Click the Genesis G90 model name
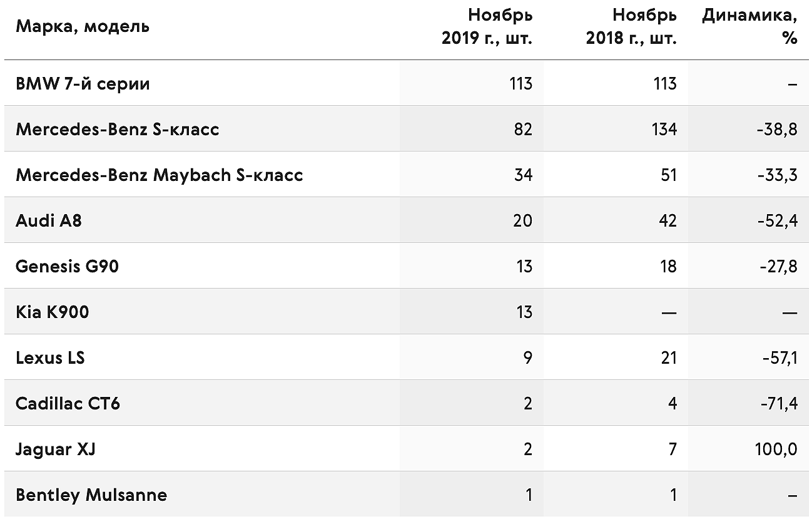This screenshot has height=519, width=812. [67, 266]
